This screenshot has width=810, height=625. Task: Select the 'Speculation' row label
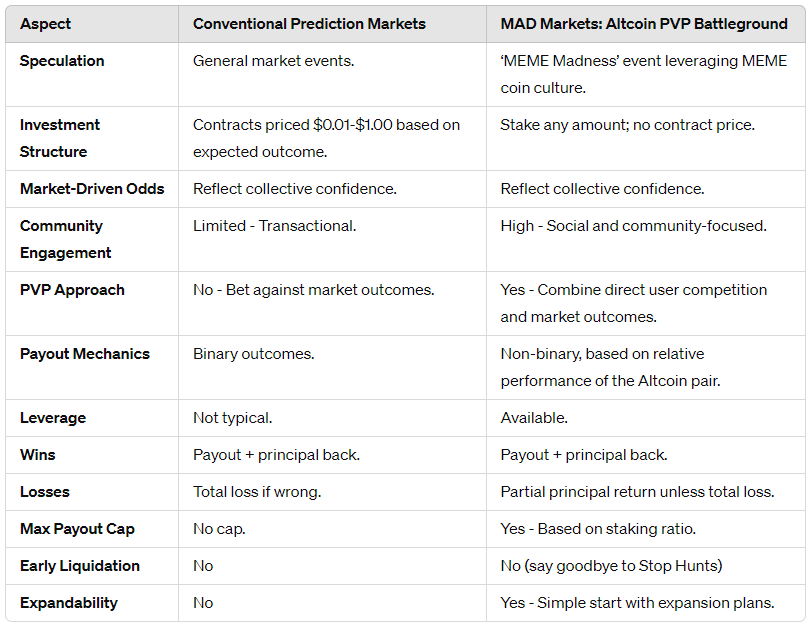[x=62, y=61]
